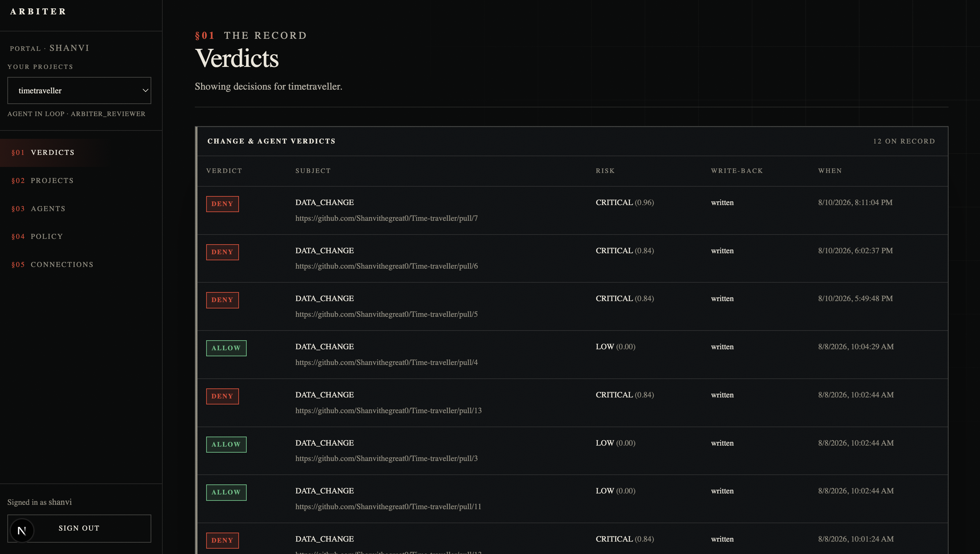Click the Sign Out button
The height and width of the screenshot is (554, 980).
pos(79,529)
